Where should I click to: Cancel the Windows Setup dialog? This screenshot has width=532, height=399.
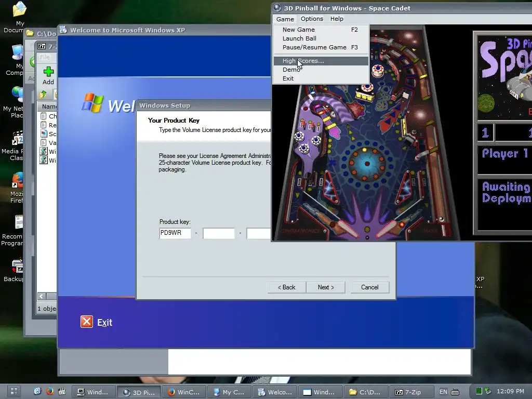369,287
